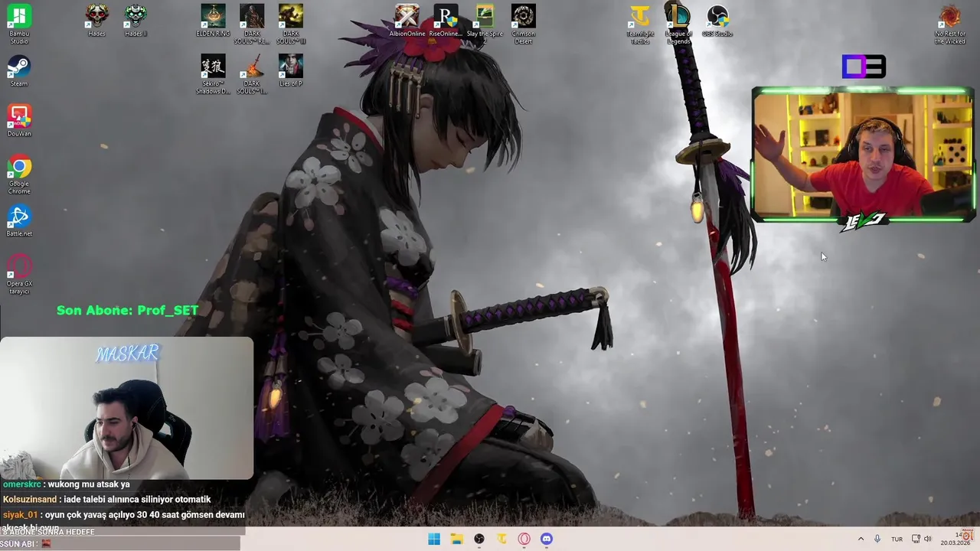Switch to OBS Studio in the taskbar
This screenshot has width=980, height=551.
[x=479, y=539]
